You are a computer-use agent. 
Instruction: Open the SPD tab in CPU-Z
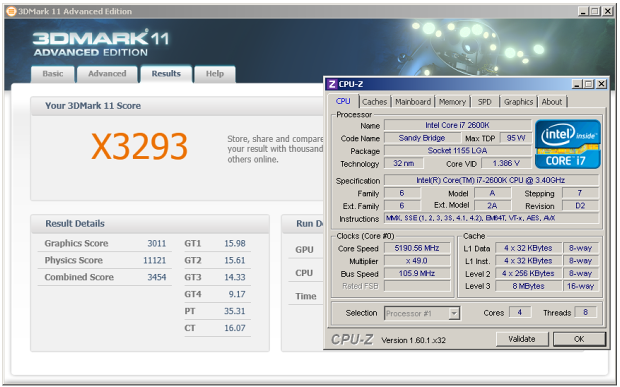click(484, 102)
